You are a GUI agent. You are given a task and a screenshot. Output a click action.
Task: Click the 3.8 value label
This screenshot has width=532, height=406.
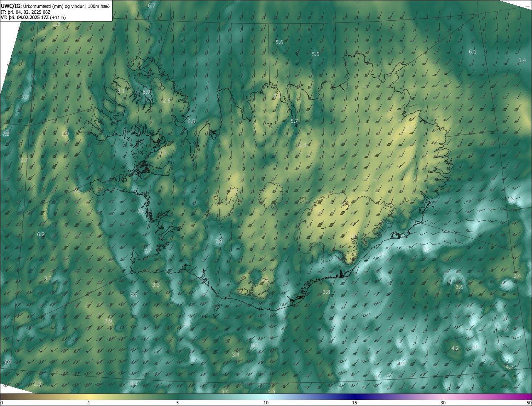pos(326,292)
